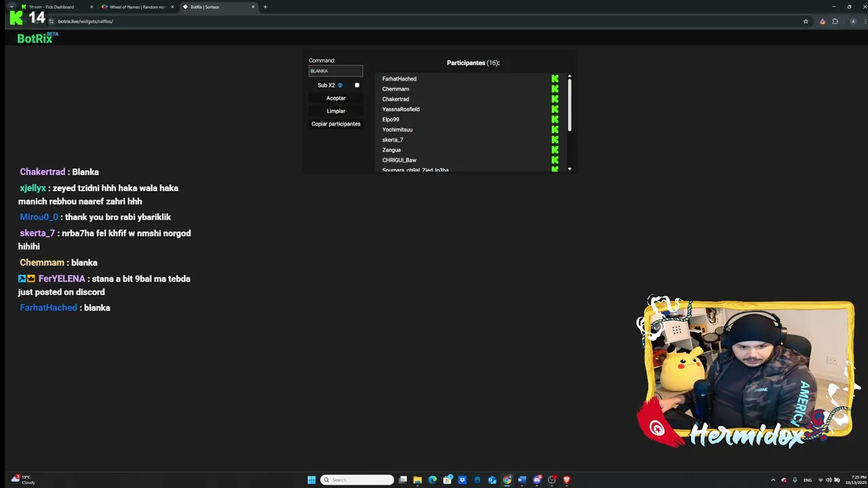This screenshot has width=868, height=488.
Task: Select participant YassnaRosfield in the list
Action: click(x=401, y=109)
